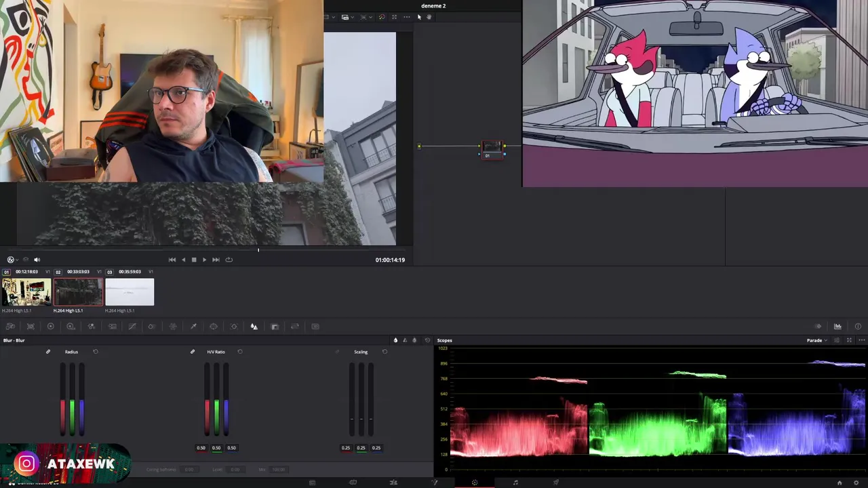Viewport: 868px width, 488px height.
Task: Go to the Edit page
Action: (393, 483)
